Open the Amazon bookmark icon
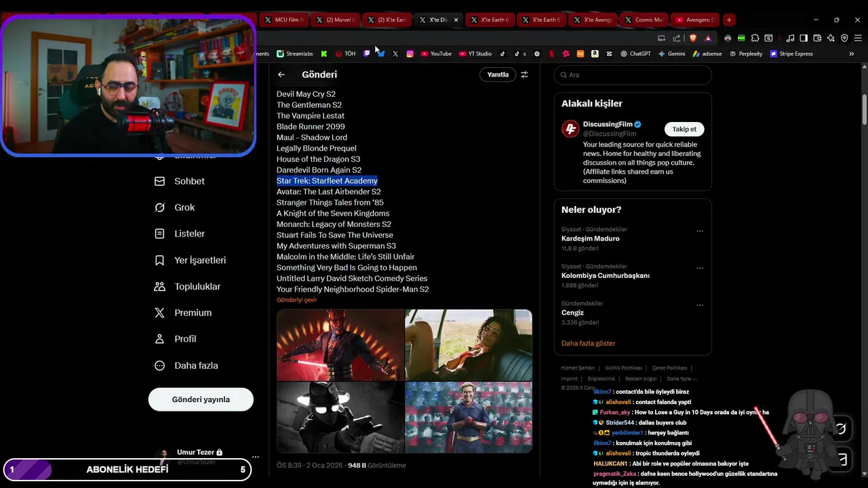Viewport: 868px width, 488px height. pyautogui.click(x=595, y=54)
